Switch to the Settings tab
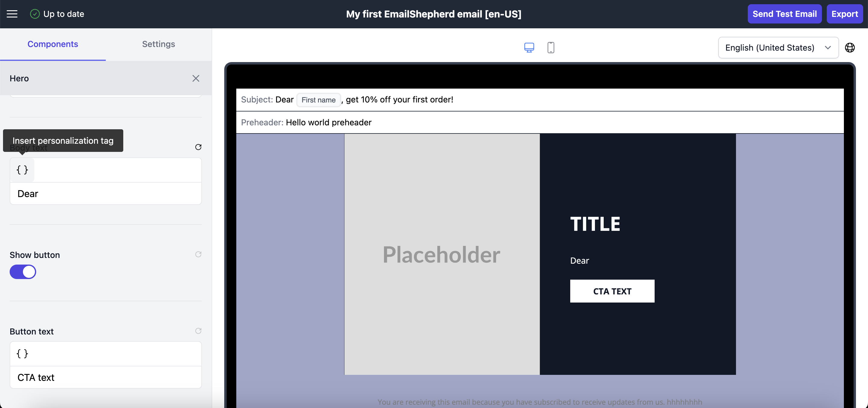 (x=158, y=44)
